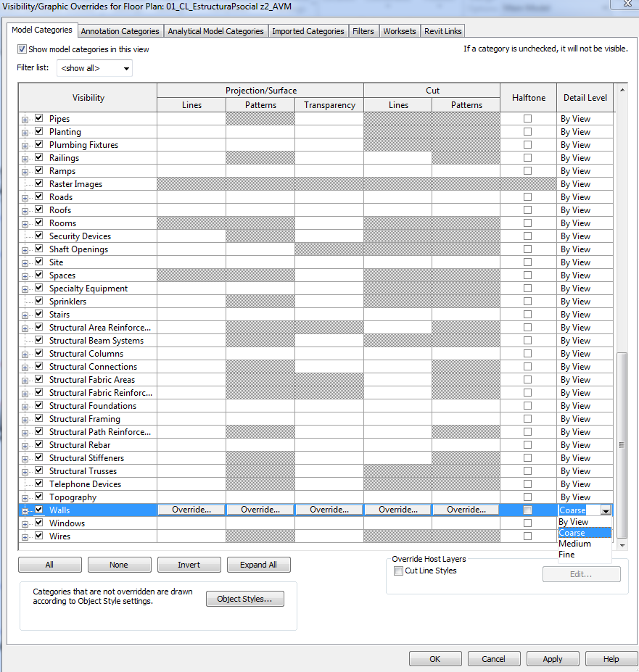The width and height of the screenshot is (639, 672).
Task: Click Walls Cut Patterns Override button
Action: click(x=466, y=510)
